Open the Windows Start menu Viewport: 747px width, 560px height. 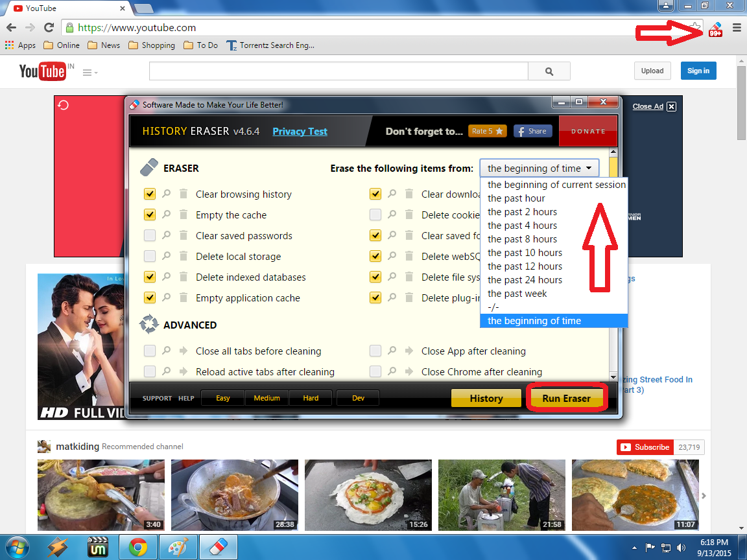click(17, 547)
